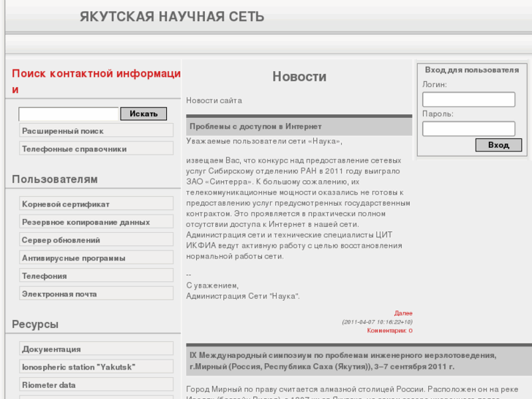Viewport: 532px width, 399px height.
Task: Click the Логин: field label
Action: (435, 84)
